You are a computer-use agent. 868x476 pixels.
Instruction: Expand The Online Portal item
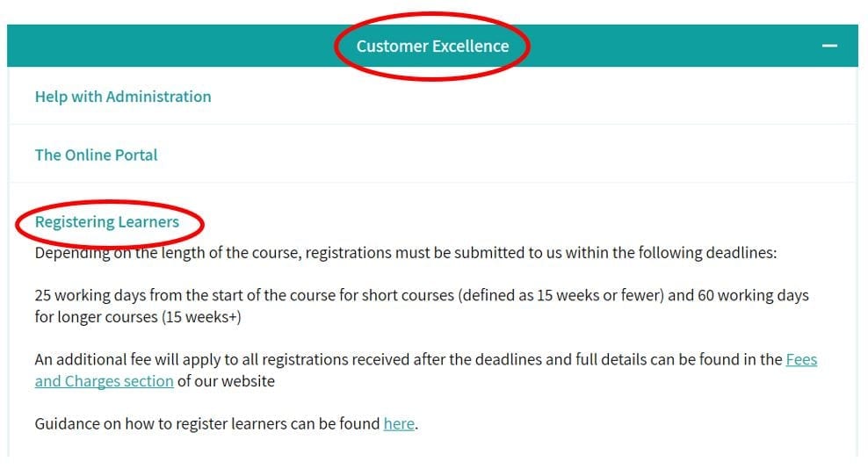pyautogui.click(x=97, y=155)
